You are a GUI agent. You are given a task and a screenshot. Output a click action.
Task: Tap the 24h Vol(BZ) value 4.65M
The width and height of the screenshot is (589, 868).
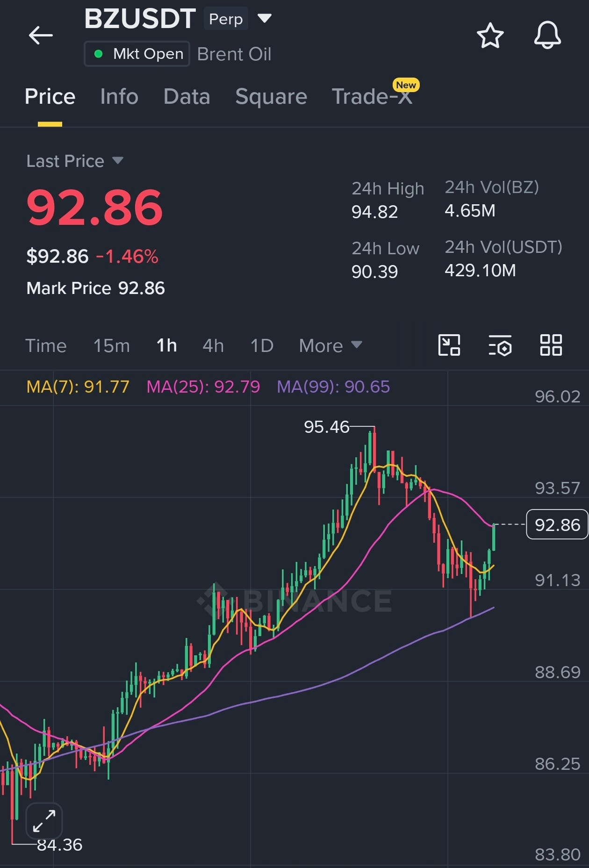pyautogui.click(x=470, y=211)
